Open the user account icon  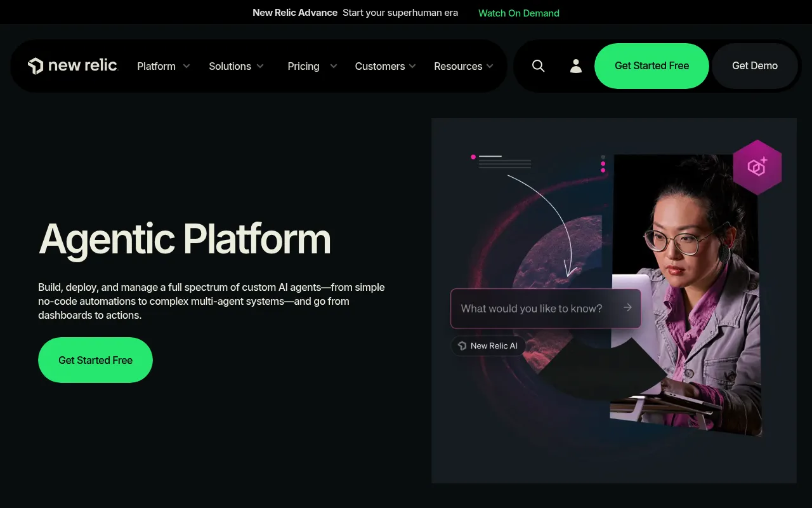[x=576, y=66]
